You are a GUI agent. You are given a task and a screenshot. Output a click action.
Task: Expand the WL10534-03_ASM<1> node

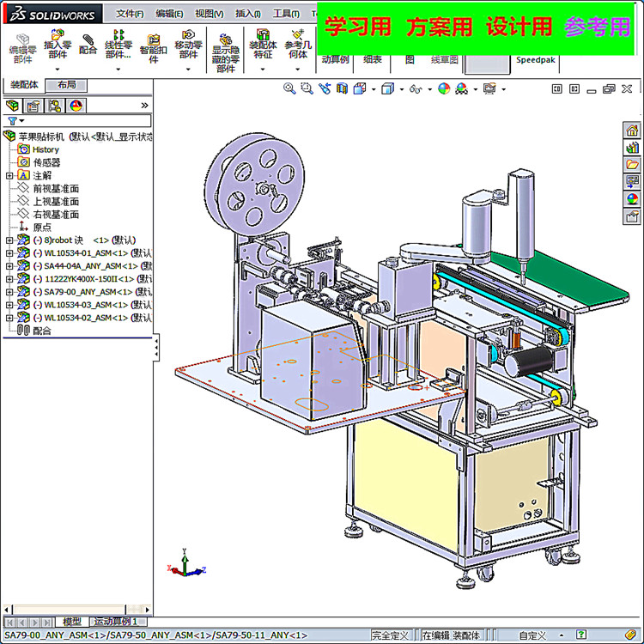click(x=9, y=305)
